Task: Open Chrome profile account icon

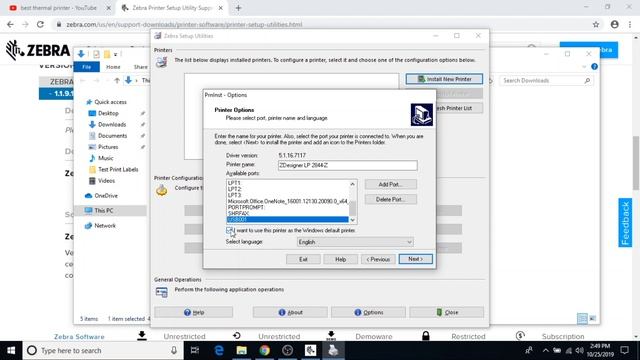Action: pos(615,24)
